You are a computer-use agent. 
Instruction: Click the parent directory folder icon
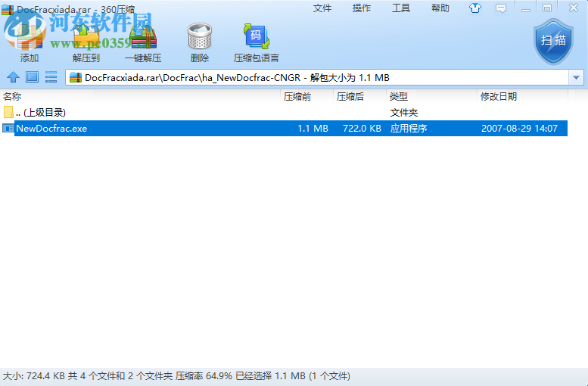tap(8, 112)
